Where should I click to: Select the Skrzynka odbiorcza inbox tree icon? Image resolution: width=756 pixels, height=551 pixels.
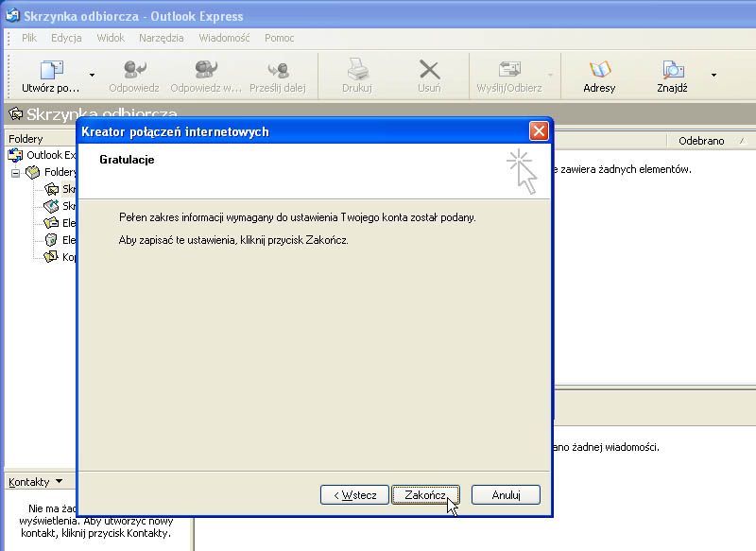51,189
